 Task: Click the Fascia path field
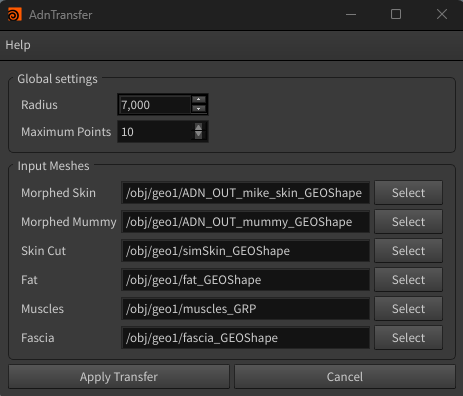coord(245,338)
